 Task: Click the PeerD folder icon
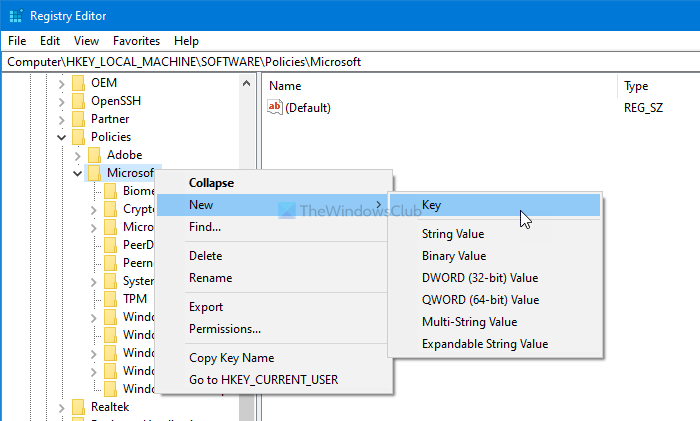(x=110, y=245)
